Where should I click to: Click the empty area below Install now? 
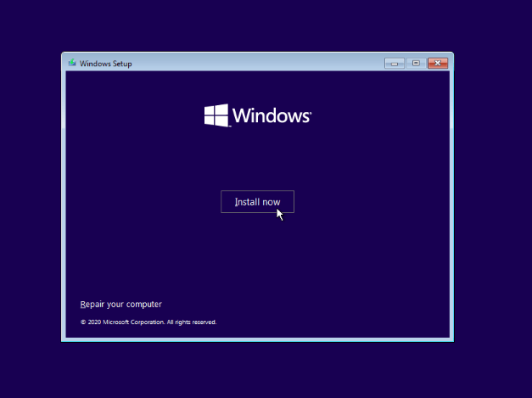point(257,255)
